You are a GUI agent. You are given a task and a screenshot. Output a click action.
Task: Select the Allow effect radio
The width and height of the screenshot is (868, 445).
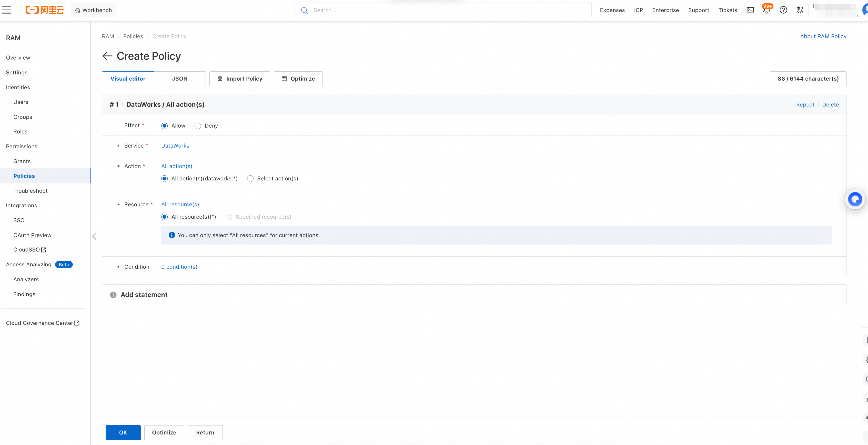[164, 126]
